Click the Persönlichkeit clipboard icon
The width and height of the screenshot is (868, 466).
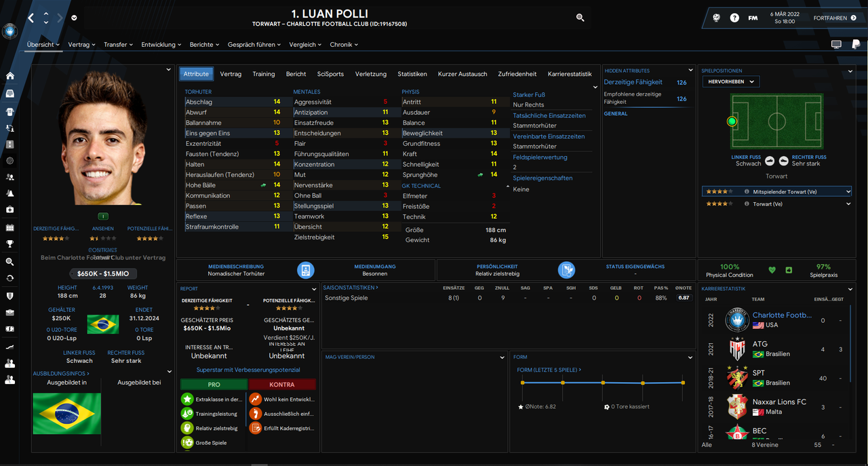click(566, 270)
